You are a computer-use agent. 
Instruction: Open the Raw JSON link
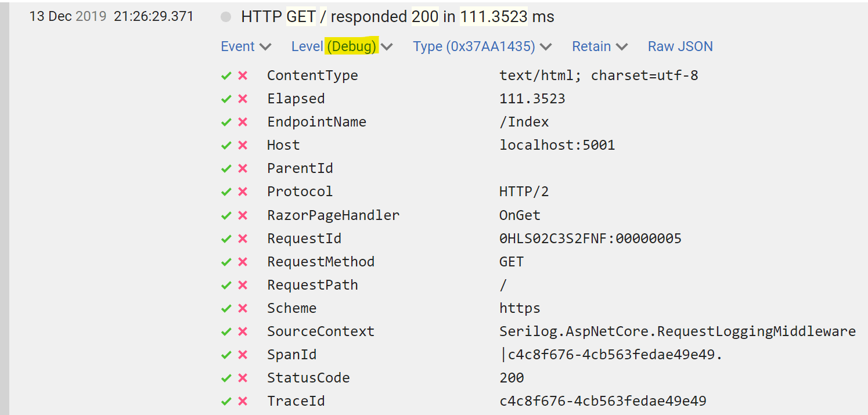(x=680, y=46)
